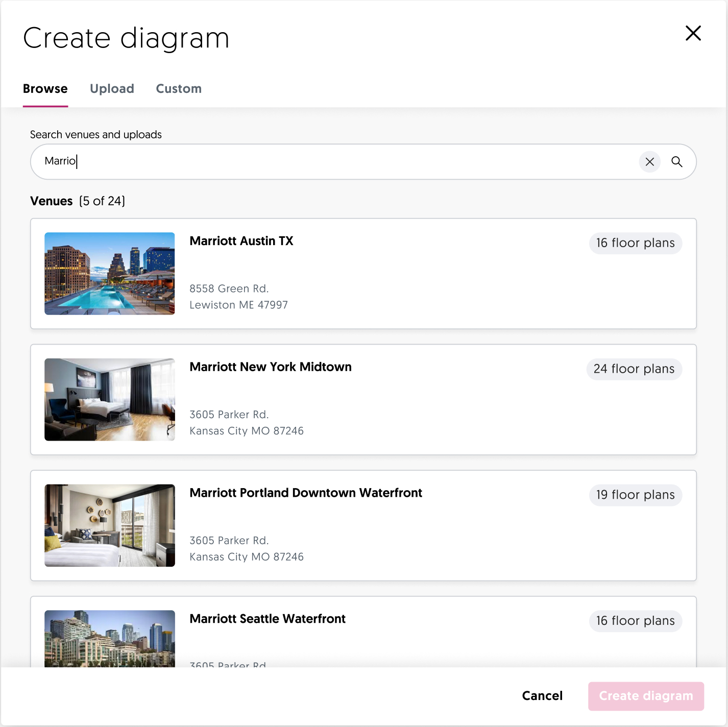The image size is (728, 727).
Task: Click Kansas City MO 87246 under Portland Waterfront
Action: pos(247,557)
